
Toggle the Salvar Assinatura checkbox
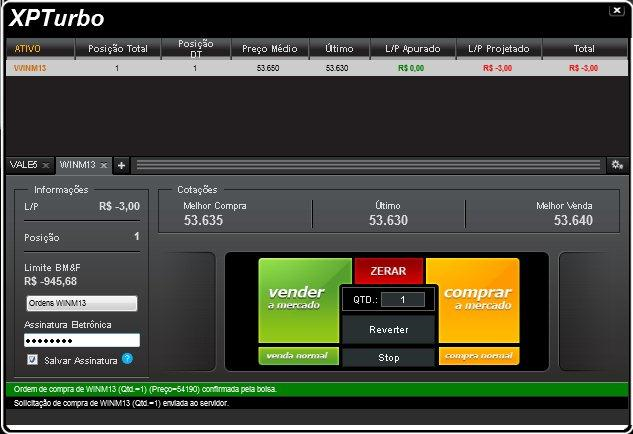pos(33,359)
